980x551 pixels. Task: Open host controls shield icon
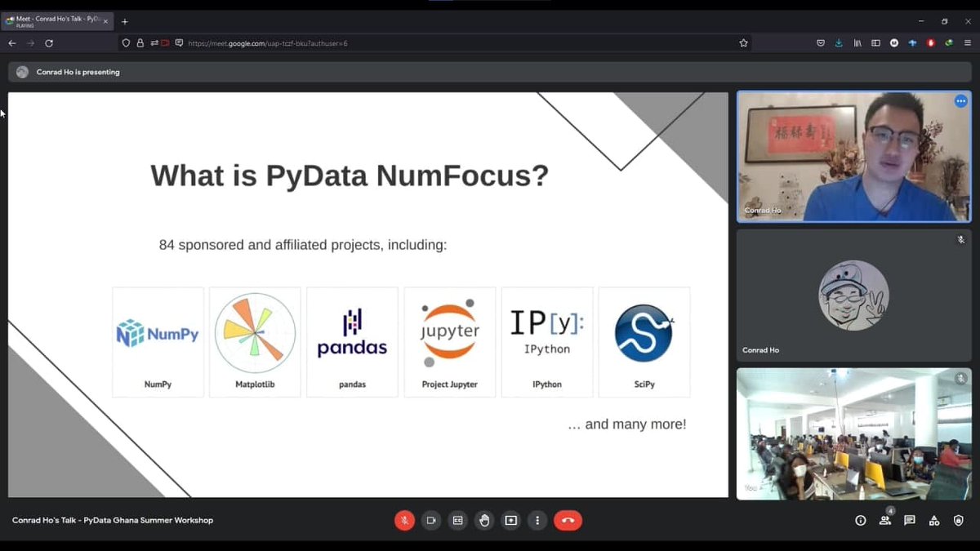tap(959, 520)
